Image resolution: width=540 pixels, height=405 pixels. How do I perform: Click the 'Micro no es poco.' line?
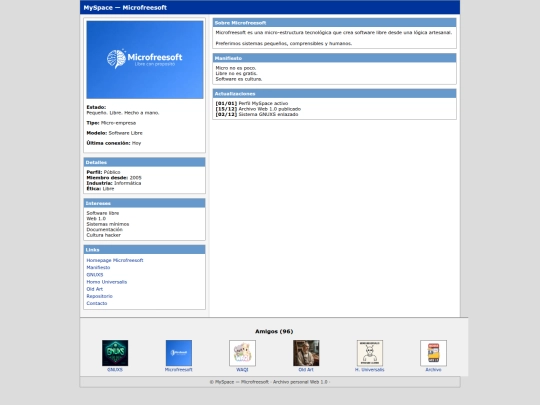(x=236, y=68)
